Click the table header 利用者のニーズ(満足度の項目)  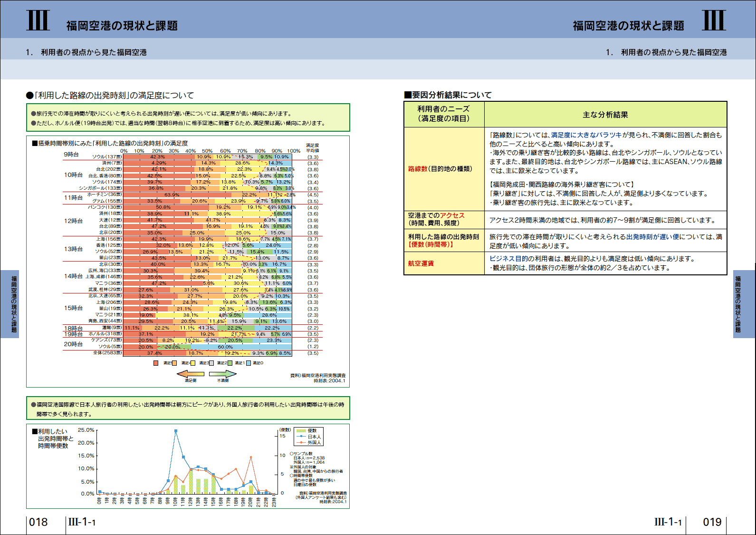tap(444, 114)
